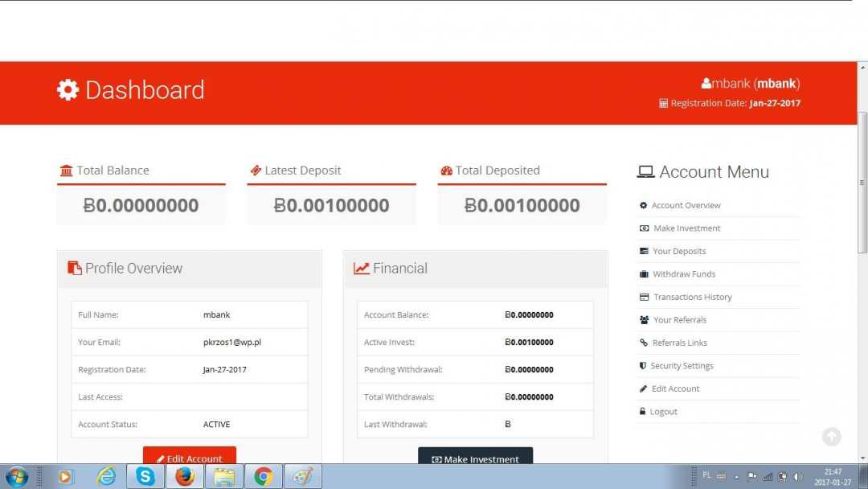
Task: Open Windows Explorer folder taskbar icon
Action: coord(224,477)
